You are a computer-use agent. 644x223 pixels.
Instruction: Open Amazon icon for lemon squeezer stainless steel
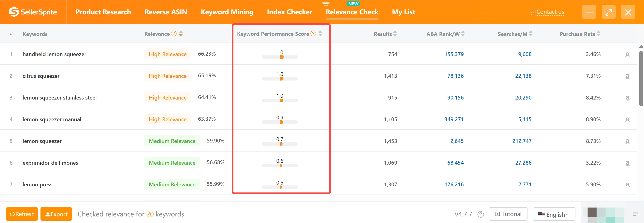click(x=627, y=98)
